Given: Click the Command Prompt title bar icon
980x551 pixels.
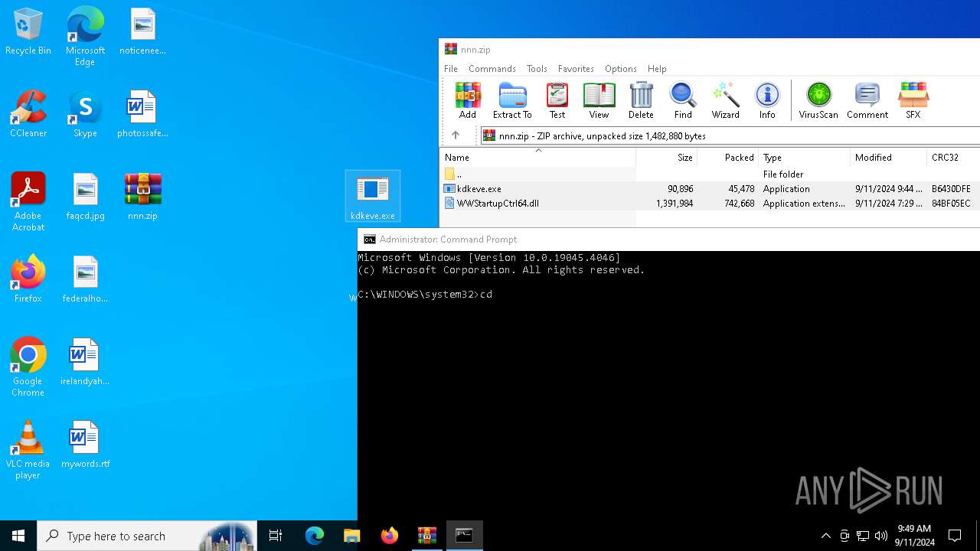Looking at the screenshot, I should [x=370, y=240].
